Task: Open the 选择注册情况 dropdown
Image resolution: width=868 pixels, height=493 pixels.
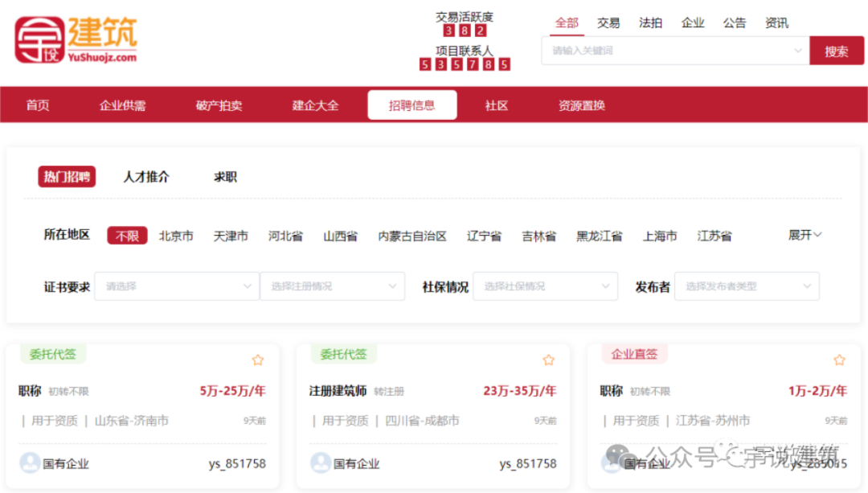Action: (332, 286)
